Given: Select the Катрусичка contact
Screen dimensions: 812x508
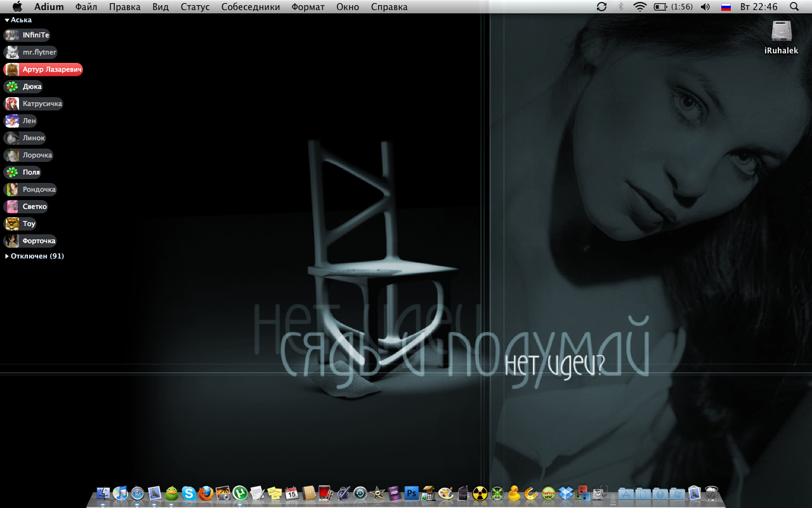Looking at the screenshot, I should point(42,104).
